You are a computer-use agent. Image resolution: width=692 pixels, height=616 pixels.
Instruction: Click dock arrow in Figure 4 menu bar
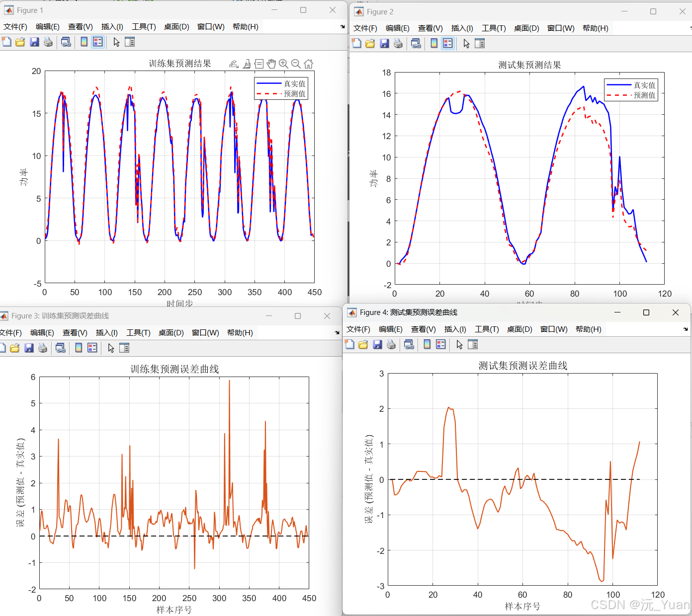[686, 329]
